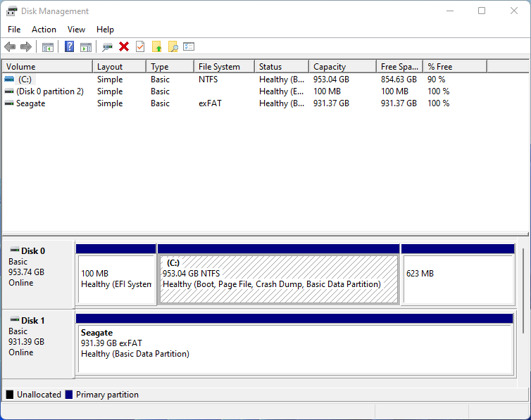The height and width of the screenshot is (420, 531).
Task: Sort by the % Free column header
Action: [455, 67]
